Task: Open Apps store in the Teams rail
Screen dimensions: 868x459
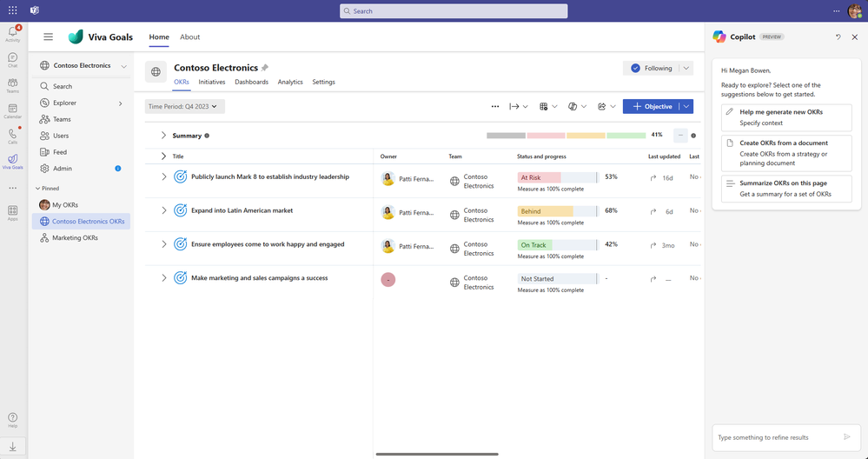Action: point(13,213)
